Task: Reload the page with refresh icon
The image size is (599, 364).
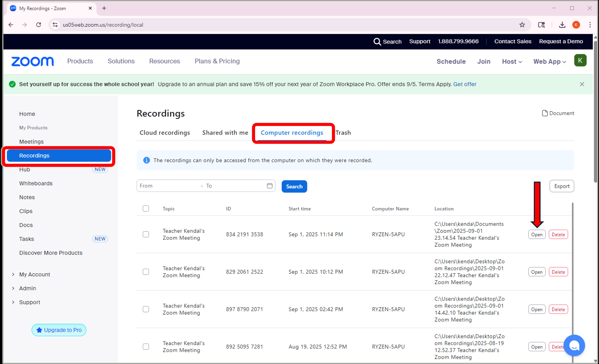Action: [x=38, y=25]
